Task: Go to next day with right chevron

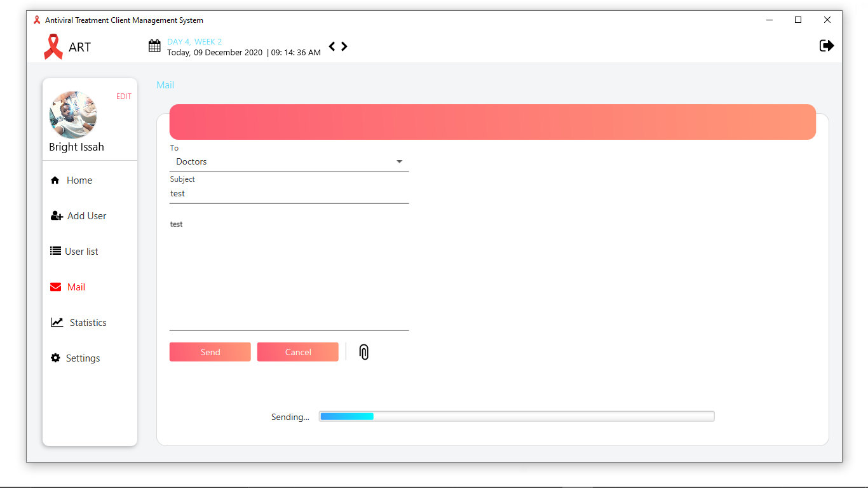Action: 344,46
